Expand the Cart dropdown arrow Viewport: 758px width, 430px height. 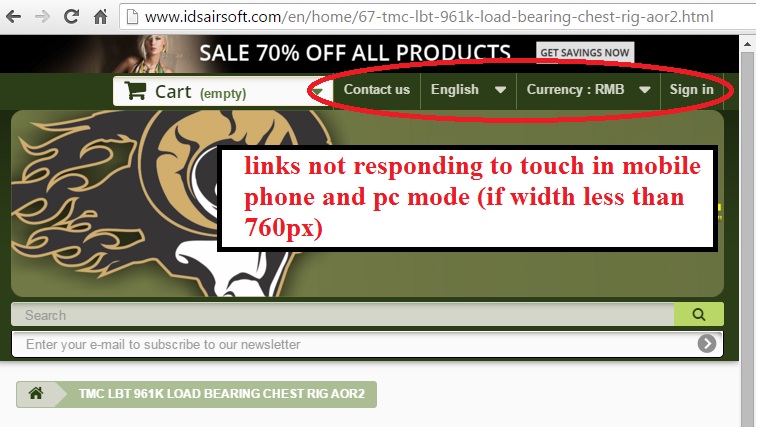pos(318,91)
